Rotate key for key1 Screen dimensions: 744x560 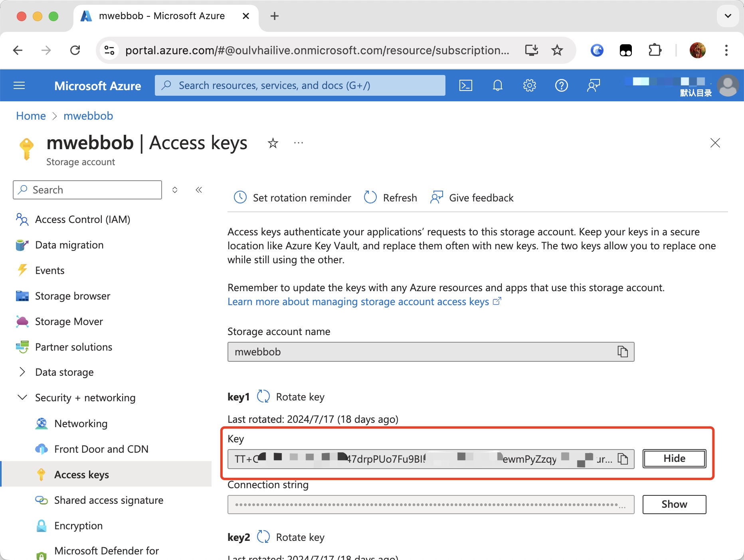click(x=291, y=397)
